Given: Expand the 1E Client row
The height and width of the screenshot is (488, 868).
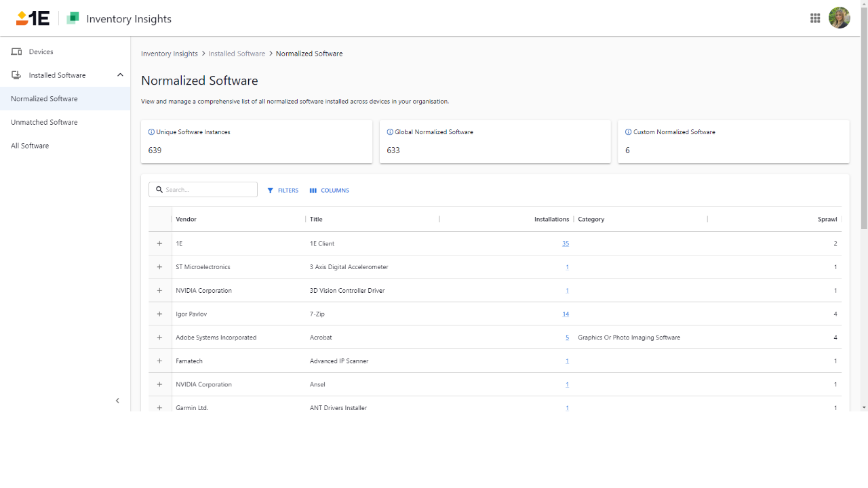Looking at the screenshot, I should (x=159, y=243).
